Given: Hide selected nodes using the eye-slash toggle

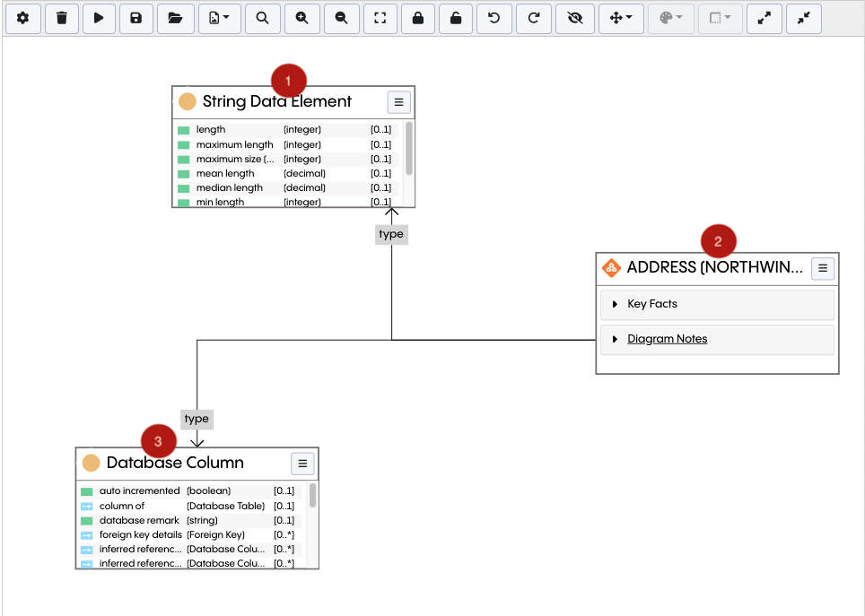Looking at the screenshot, I should [x=574, y=18].
